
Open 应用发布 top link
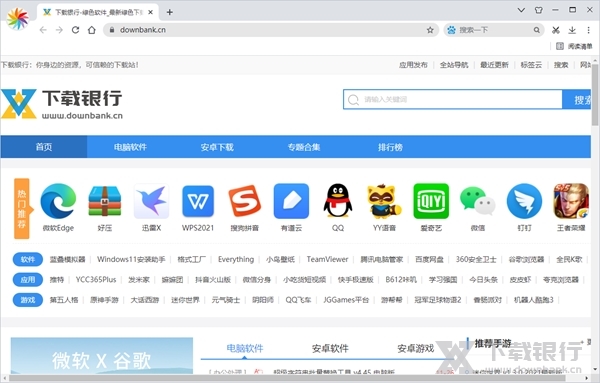click(413, 65)
